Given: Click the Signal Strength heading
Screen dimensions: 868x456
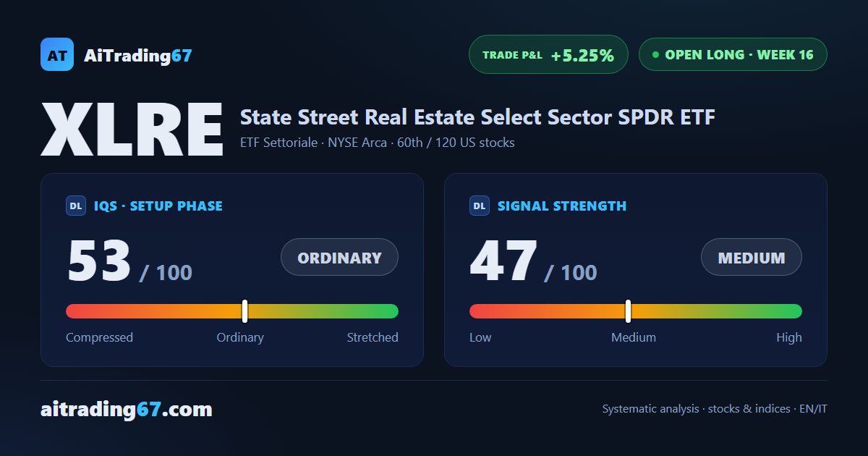Looking at the screenshot, I should 562,206.
